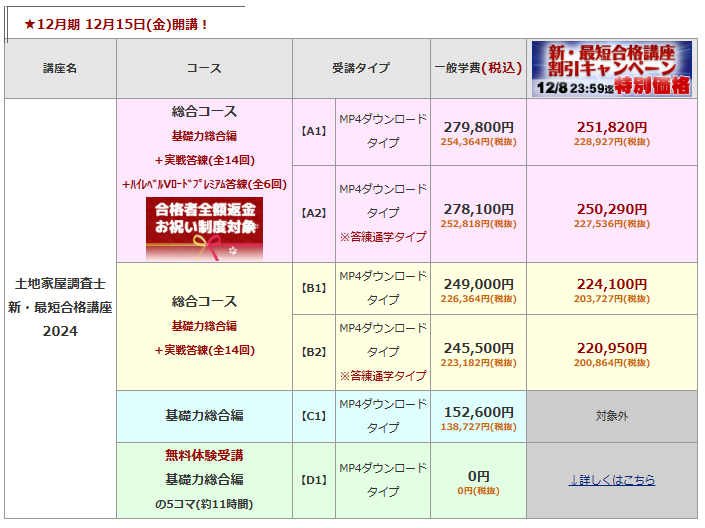The width and height of the screenshot is (705, 528).
Task: Click +実戦答練(全14回) in the yellow B course
Action: [205, 350]
